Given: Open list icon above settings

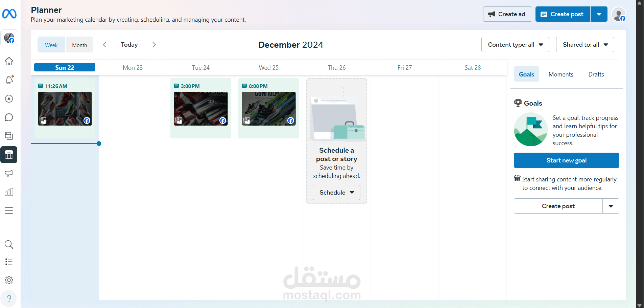Looking at the screenshot, I should [9, 262].
